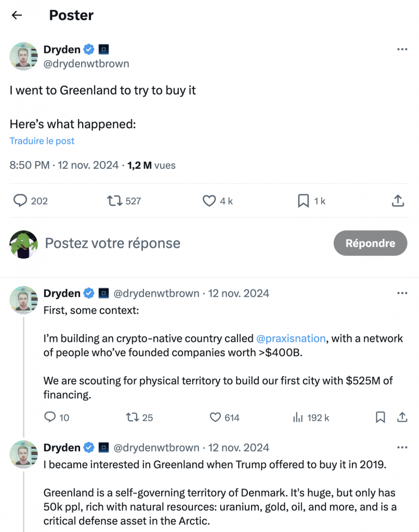Open the @praxisnation mention link
Screen dimensions: 419x532
click(291, 338)
